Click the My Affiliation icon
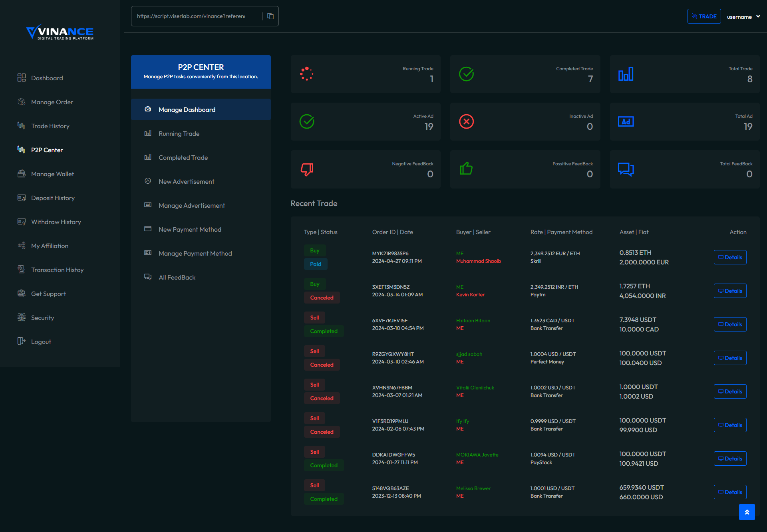 point(22,246)
